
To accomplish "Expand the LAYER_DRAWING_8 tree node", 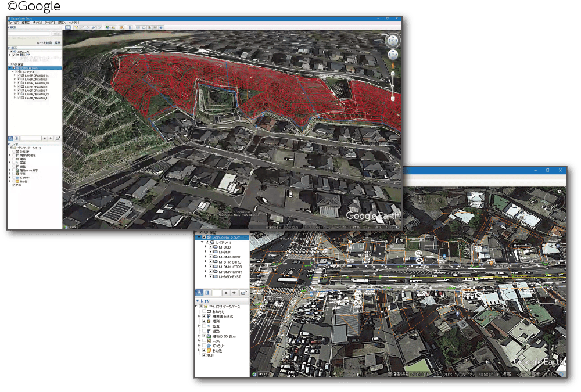I will tap(15, 87).
